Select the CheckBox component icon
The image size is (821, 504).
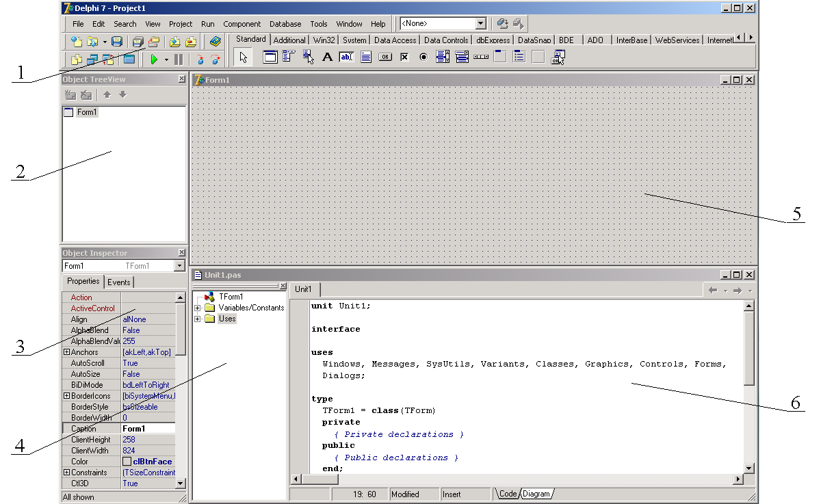404,57
